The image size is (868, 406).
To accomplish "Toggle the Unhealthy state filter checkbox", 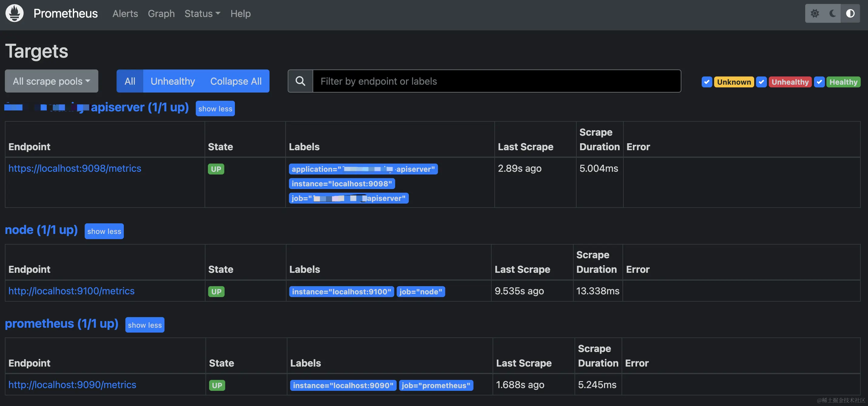I will (x=761, y=82).
